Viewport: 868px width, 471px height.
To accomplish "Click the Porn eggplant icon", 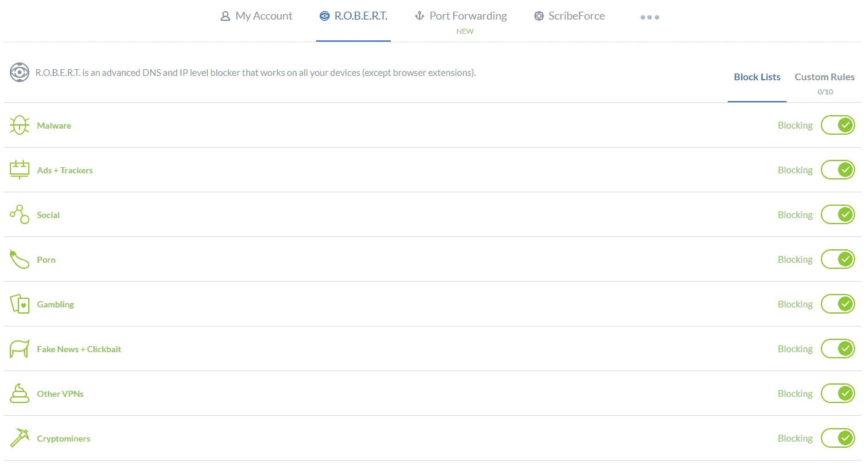I will coord(20,259).
